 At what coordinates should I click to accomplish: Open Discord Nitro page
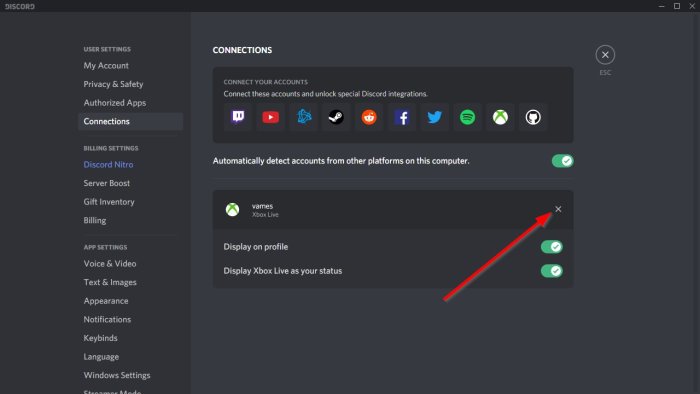(130, 165)
